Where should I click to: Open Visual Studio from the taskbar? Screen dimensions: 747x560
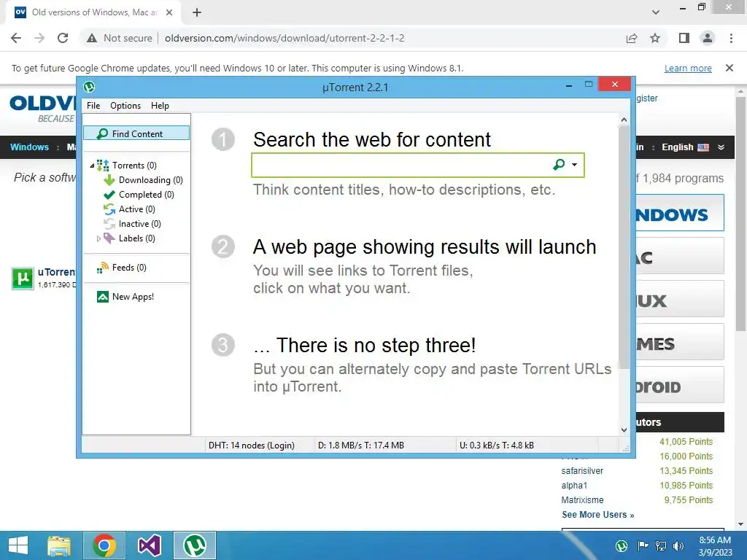(149, 545)
